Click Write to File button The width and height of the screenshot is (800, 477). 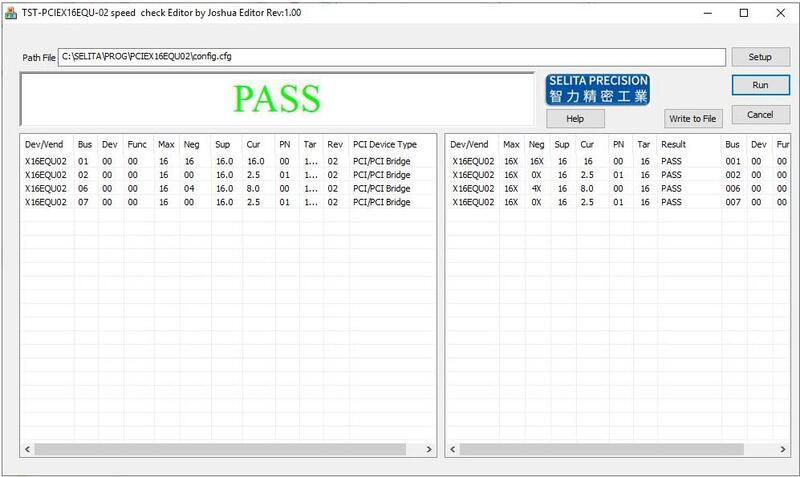(693, 119)
